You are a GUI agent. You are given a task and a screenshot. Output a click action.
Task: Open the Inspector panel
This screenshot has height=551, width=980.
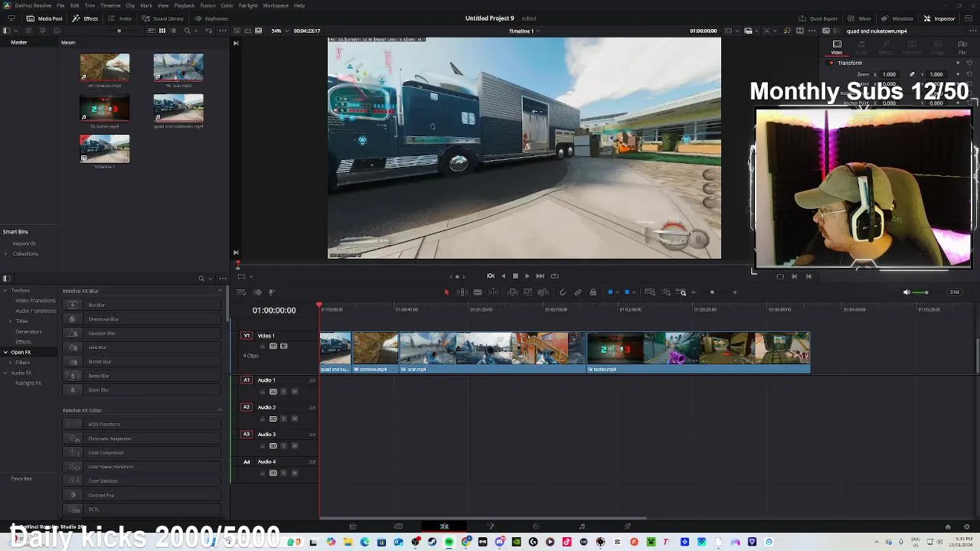pyautogui.click(x=939, y=18)
